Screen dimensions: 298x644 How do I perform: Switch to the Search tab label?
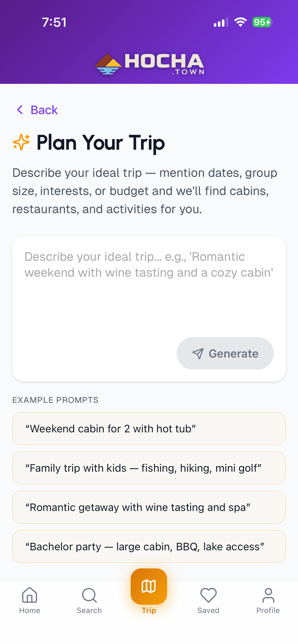pos(89,610)
